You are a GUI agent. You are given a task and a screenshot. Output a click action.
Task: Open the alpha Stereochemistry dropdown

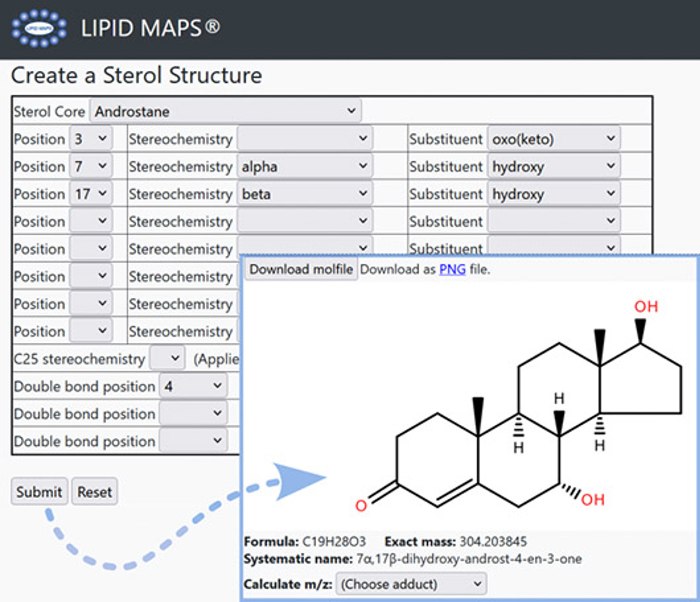pos(304,167)
